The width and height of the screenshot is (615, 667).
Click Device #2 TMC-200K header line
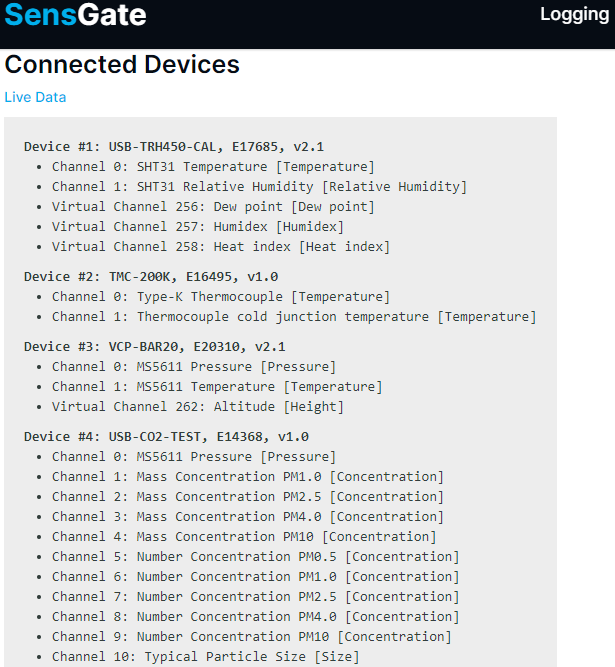pos(151,276)
